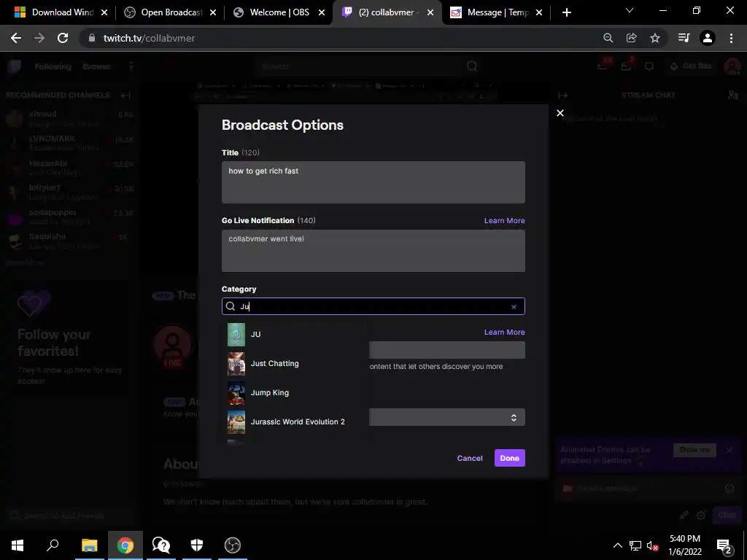Viewport: 747px width, 560px height.
Task: Open the Browse page link
Action: coord(96,66)
